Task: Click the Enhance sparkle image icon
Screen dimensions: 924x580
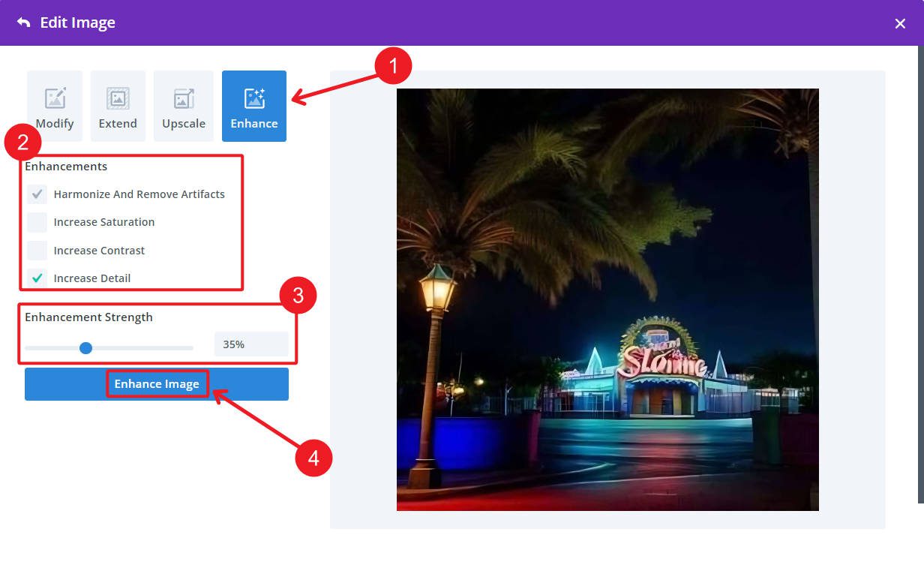Action: 254,96
